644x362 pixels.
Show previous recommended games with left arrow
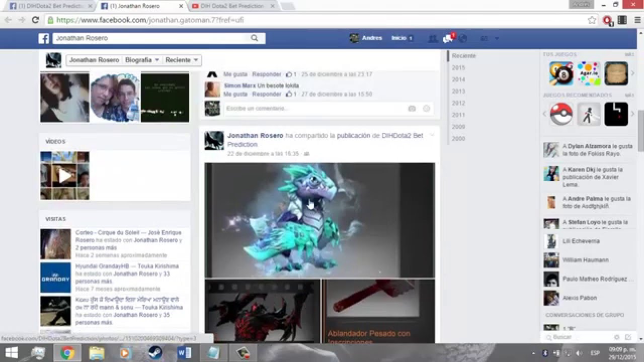coord(544,114)
